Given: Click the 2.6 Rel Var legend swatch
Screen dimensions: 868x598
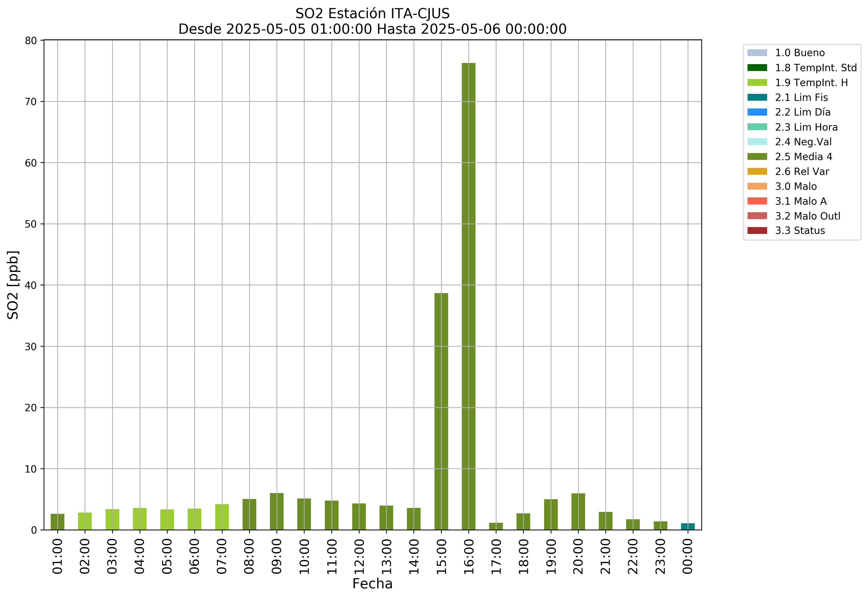Looking at the screenshot, I should tap(757, 172).
